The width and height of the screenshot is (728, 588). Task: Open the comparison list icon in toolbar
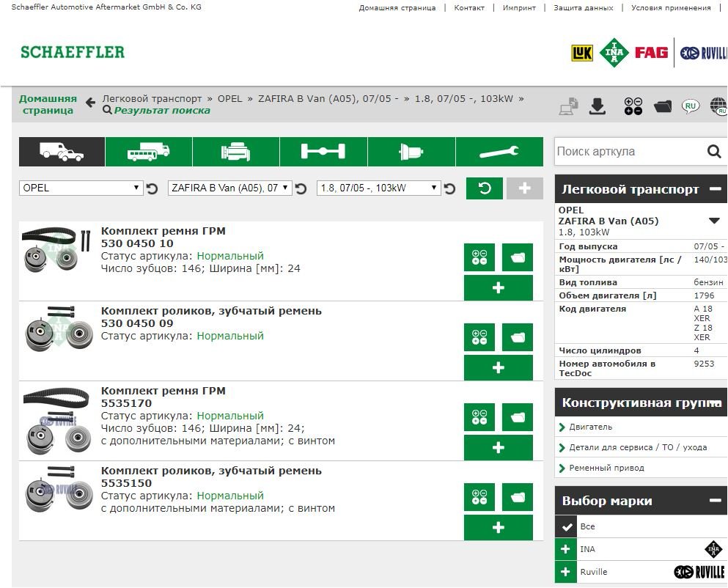pyautogui.click(x=633, y=106)
